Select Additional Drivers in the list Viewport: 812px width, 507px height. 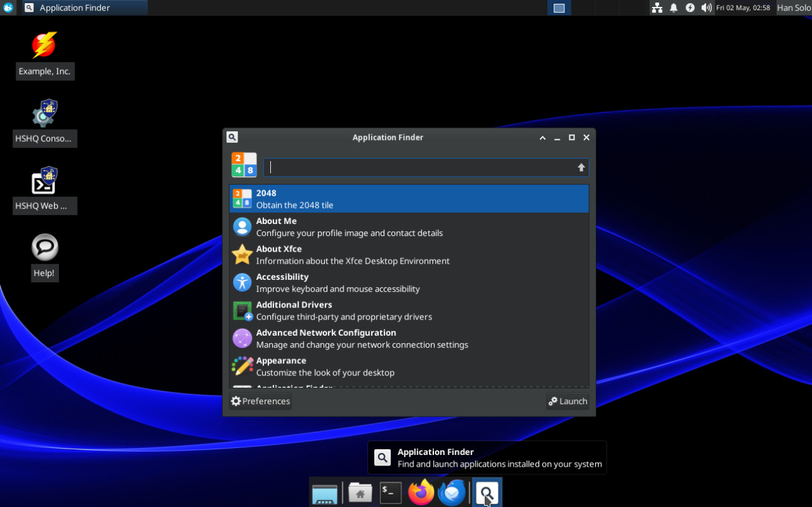[x=293, y=311]
